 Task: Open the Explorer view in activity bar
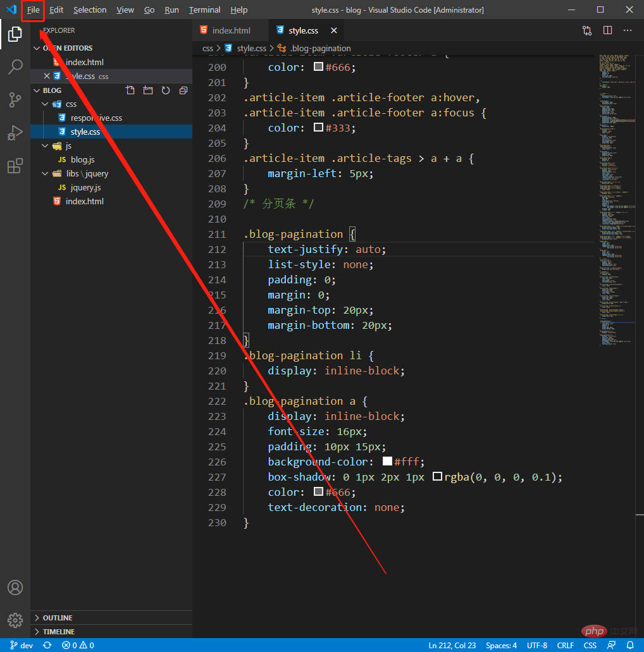[x=15, y=34]
